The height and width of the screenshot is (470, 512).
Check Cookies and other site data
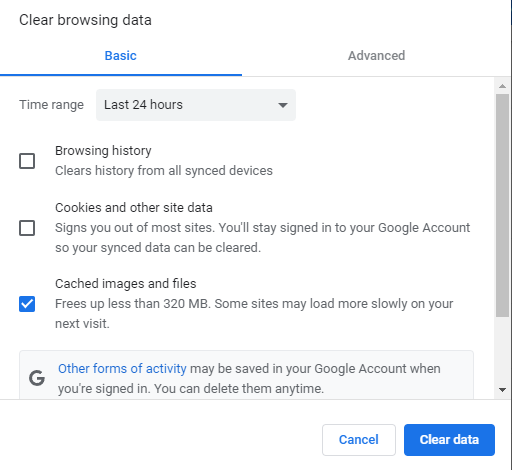point(27,228)
